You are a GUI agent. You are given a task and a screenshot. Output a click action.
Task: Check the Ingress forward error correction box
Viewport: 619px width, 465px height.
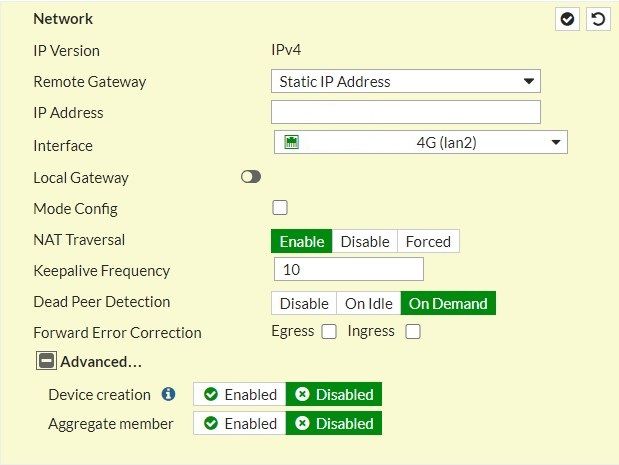(x=412, y=332)
